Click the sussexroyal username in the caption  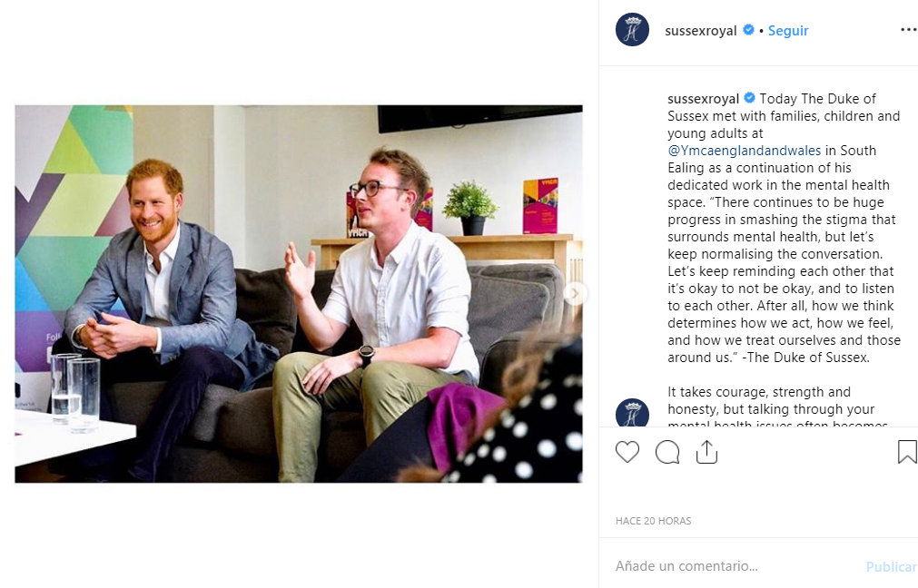pos(703,98)
